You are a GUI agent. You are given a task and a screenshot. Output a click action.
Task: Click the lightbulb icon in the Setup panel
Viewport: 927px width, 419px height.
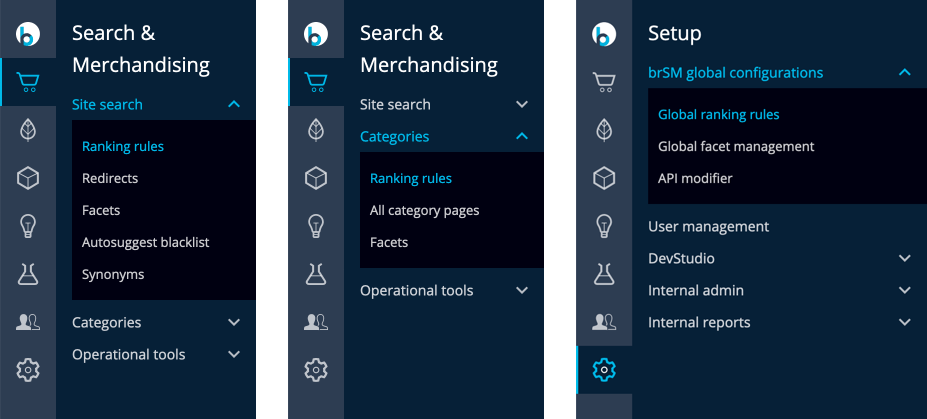tap(604, 226)
